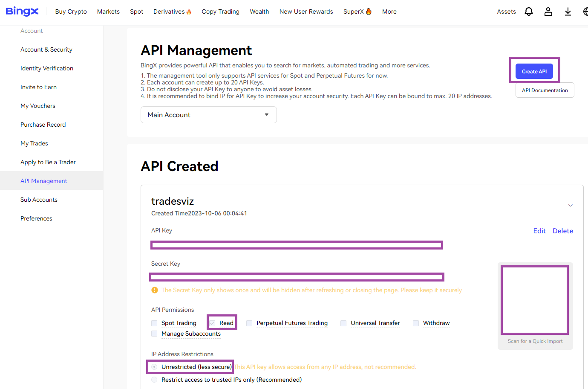Open My Trades page
This screenshot has width=588, height=389.
click(34, 143)
